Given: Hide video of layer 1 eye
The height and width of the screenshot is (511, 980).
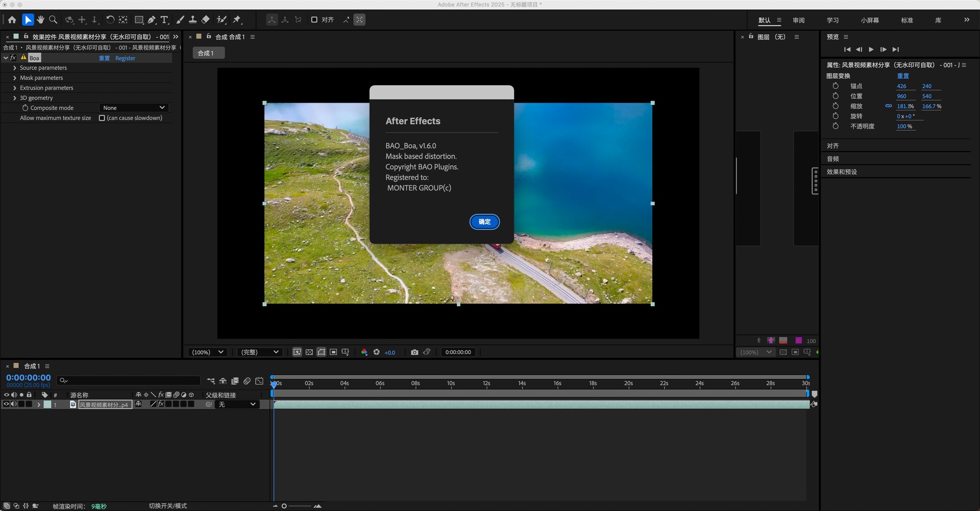Looking at the screenshot, I should (7, 404).
